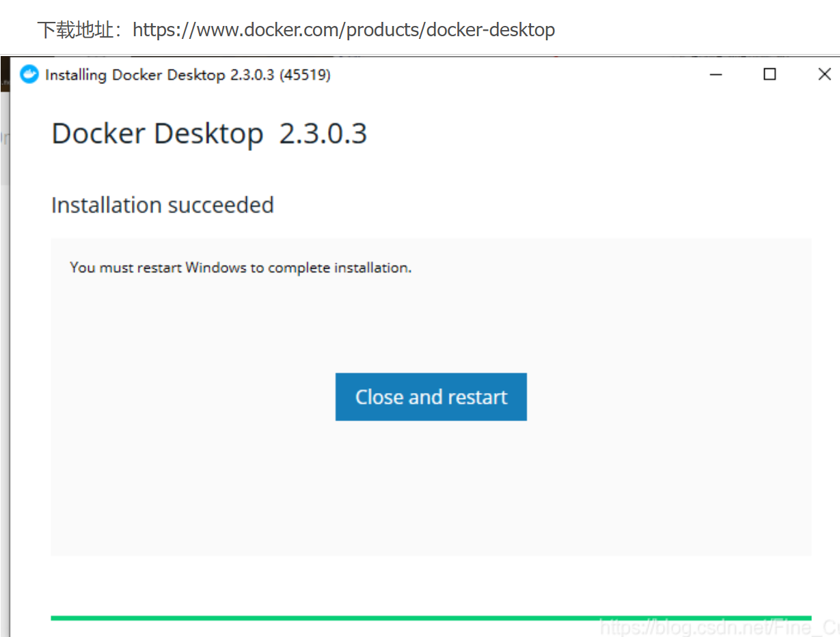This screenshot has width=840, height=637.
Task: Maximize the Docker installer window
Action: click(770, 74)
